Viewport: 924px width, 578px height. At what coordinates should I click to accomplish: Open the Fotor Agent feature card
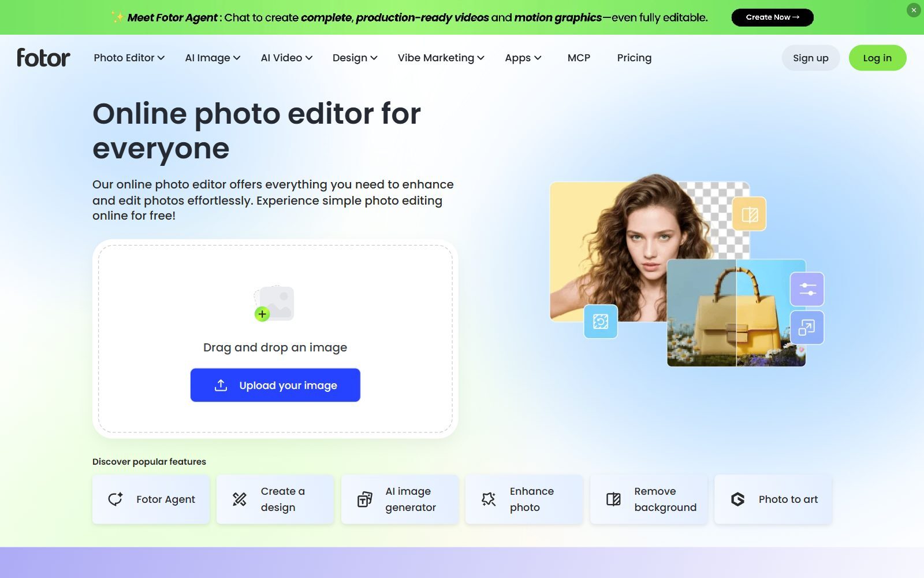coord(151,499)
